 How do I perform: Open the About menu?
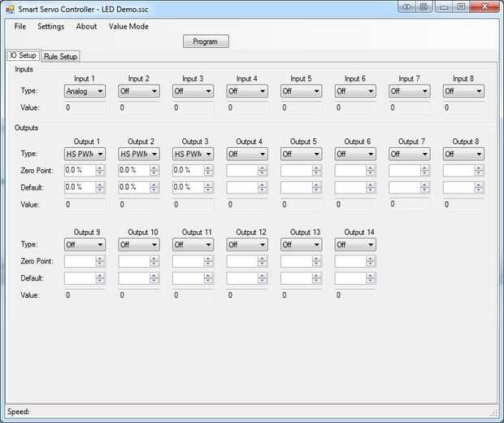pos(86,26)
